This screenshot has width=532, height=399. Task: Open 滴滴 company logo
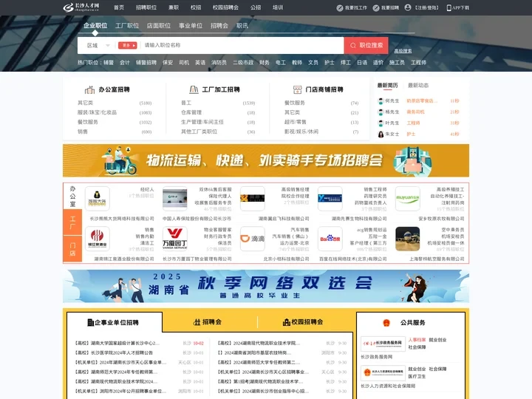pos(253,239)
